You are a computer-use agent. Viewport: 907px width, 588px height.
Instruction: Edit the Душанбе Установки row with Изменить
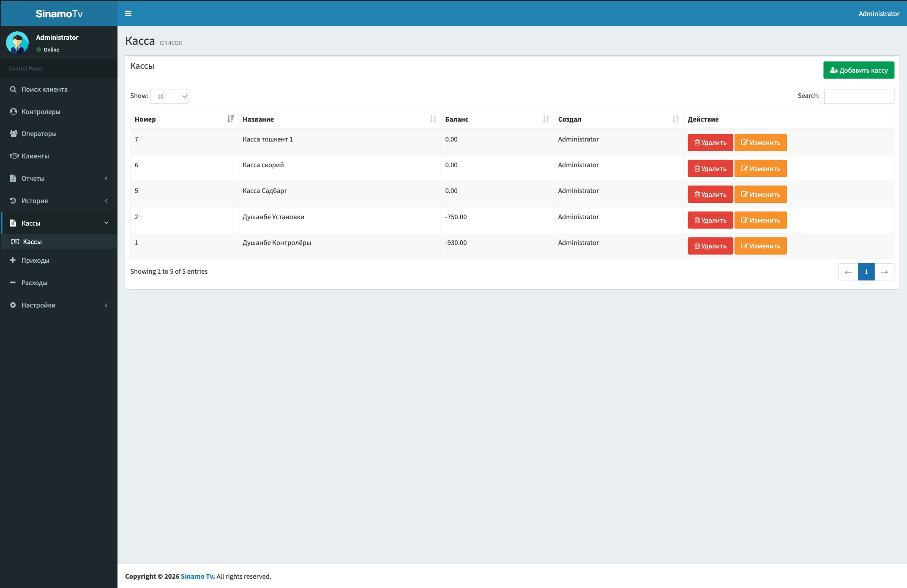click(x=760, y=220)
